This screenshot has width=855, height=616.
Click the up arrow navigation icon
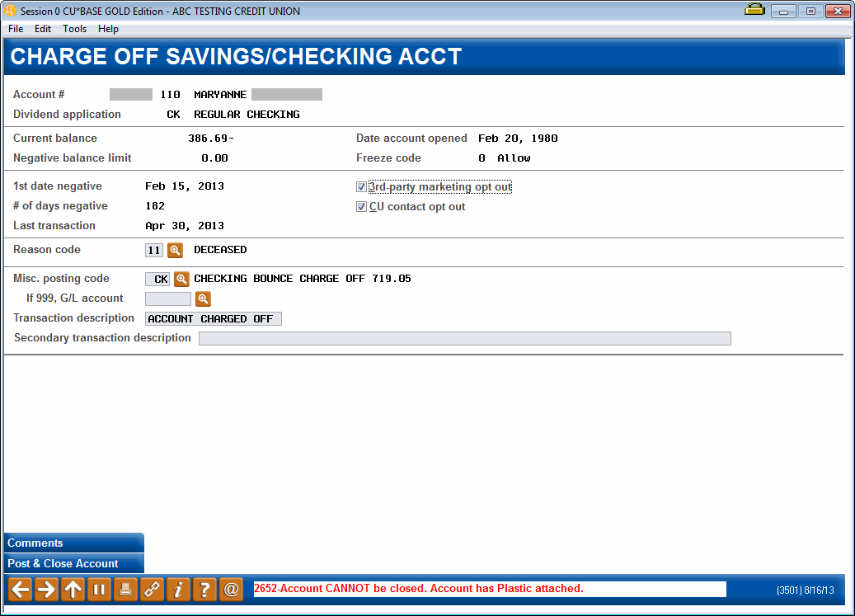pyautogui.click(x=73, y=589)
